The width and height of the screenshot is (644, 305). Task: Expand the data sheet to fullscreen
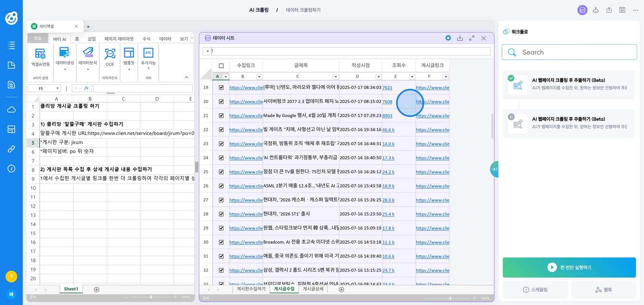(472, 38)
